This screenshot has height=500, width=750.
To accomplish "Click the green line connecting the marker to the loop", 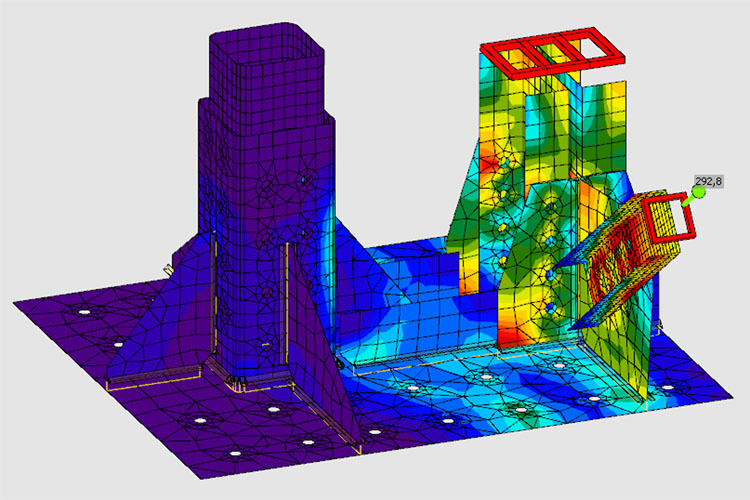I will click(686, 203).
